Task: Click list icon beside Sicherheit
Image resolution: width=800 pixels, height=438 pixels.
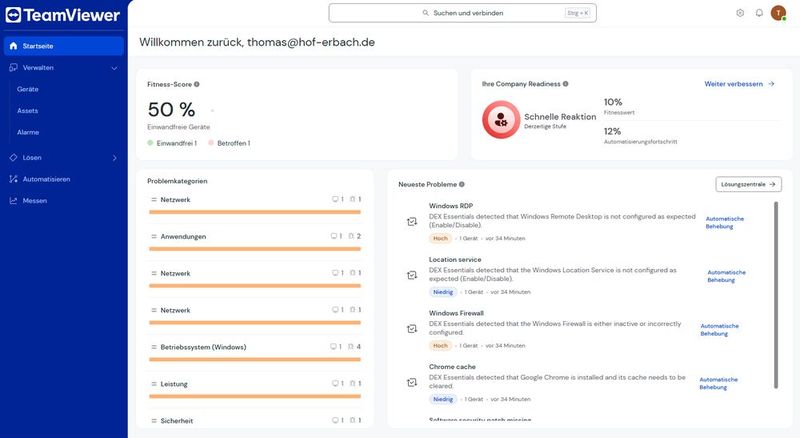Action: 154,421
